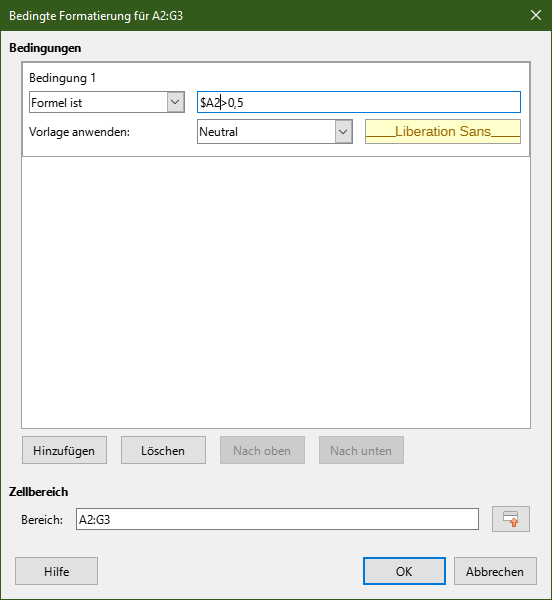Click the empty conditions list area
Screen dimensions: 552x600
(x=276, y=293)
